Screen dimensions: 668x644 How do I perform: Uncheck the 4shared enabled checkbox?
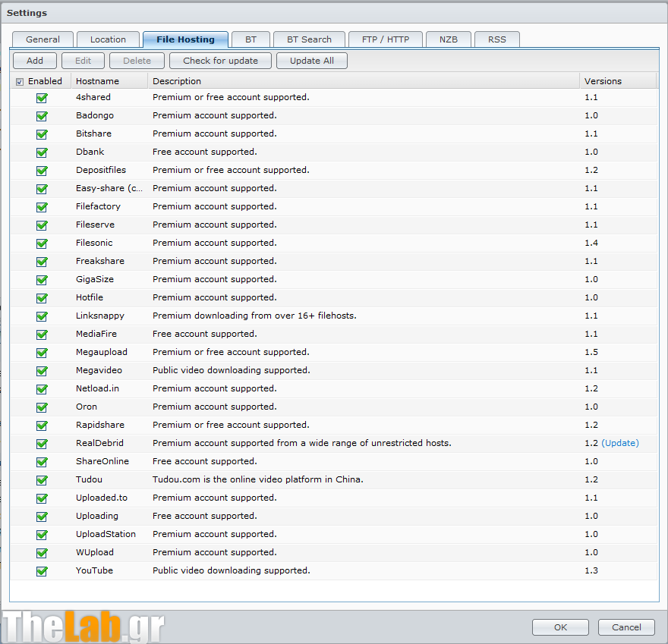[42, 98]
